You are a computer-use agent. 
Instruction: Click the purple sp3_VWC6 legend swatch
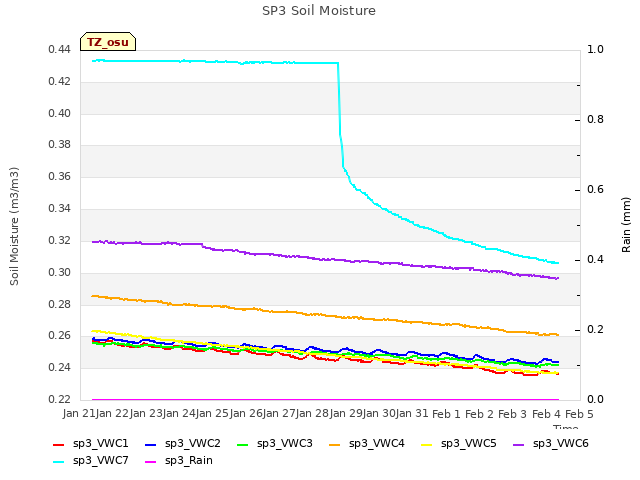519,444
